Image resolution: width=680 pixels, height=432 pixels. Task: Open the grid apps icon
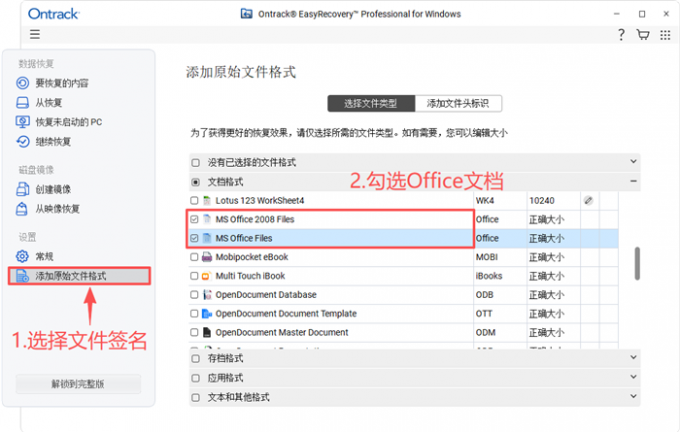point(665,35)
